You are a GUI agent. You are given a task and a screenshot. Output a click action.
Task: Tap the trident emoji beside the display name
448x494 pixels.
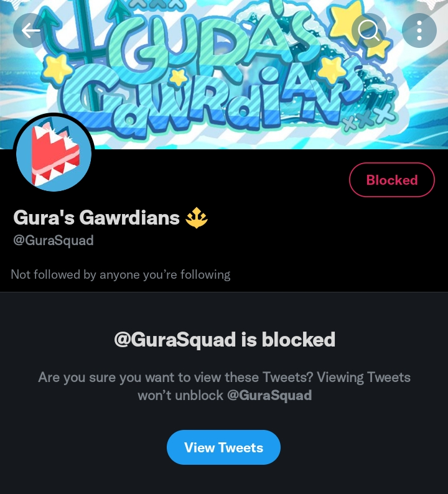(x=197, y=218)
